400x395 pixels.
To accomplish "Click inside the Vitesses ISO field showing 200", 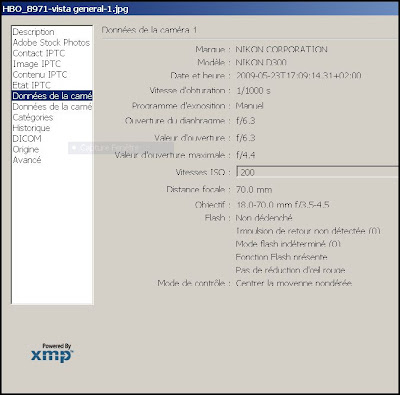I will pyautogui.click(x=318, y=172).
